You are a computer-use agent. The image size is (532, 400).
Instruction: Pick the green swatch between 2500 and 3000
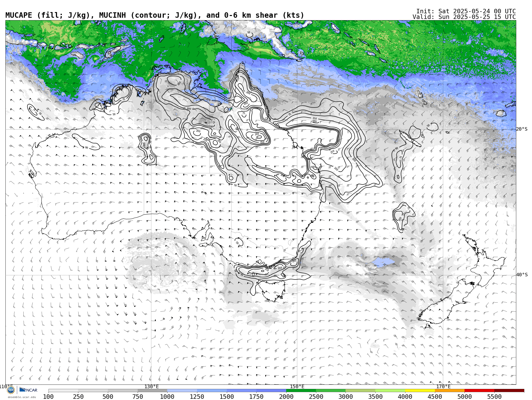point(331,391)
